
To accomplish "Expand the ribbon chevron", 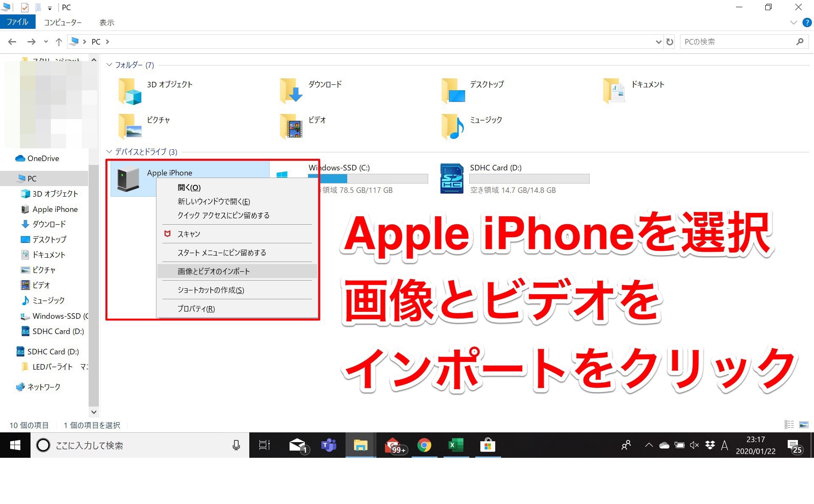I will pos(793,22).
